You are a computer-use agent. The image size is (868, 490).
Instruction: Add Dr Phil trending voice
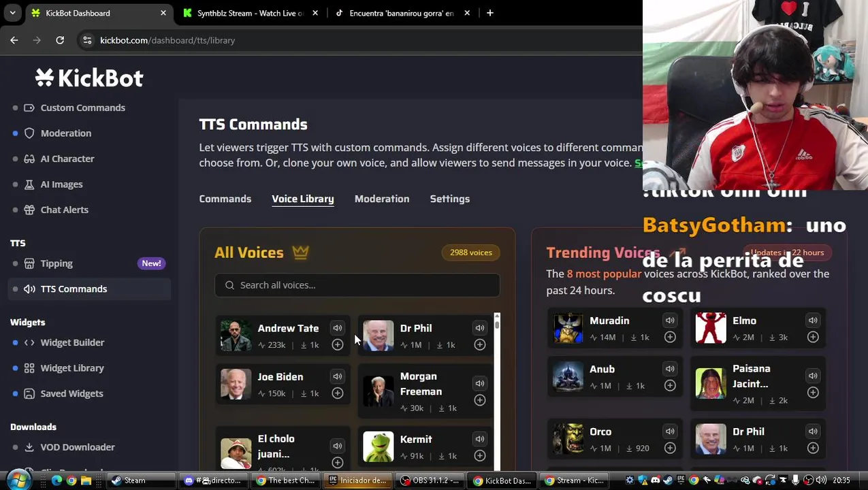(x=813, y=448)
